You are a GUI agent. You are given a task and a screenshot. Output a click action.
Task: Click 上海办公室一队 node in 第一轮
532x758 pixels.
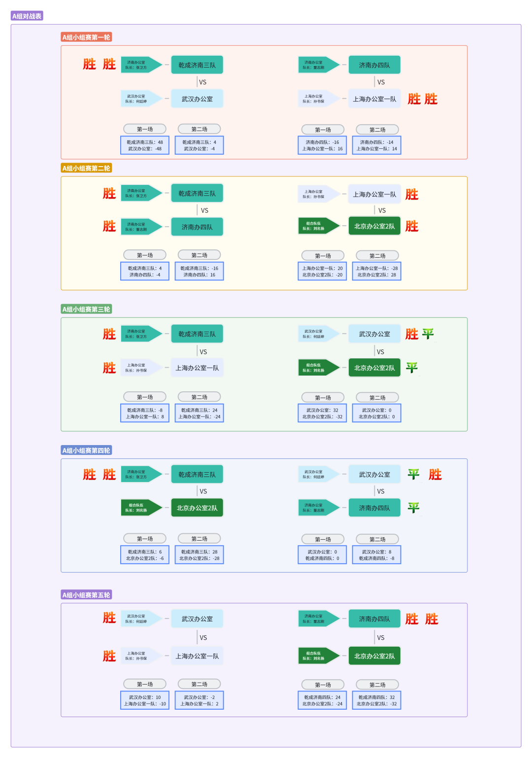click(374, 99)
